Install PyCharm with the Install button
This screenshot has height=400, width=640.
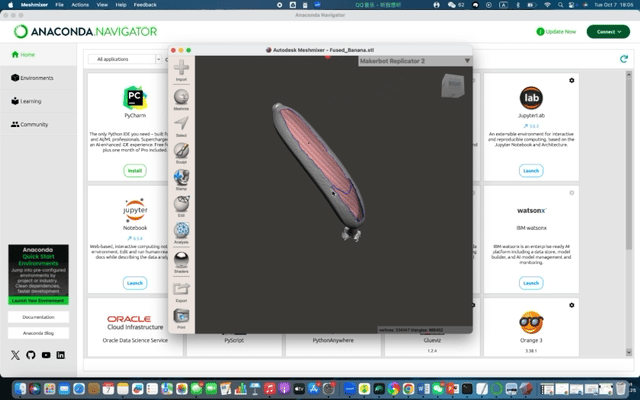point(134,171)
